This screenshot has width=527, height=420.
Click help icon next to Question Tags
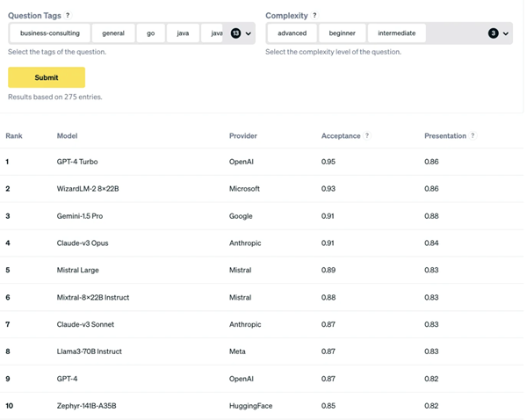click(x=69, y=16)
